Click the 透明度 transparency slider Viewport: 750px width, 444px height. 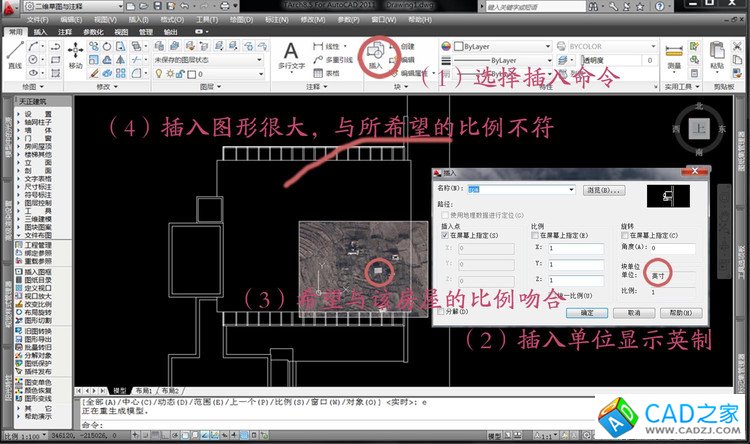click(x=610, y=60)
